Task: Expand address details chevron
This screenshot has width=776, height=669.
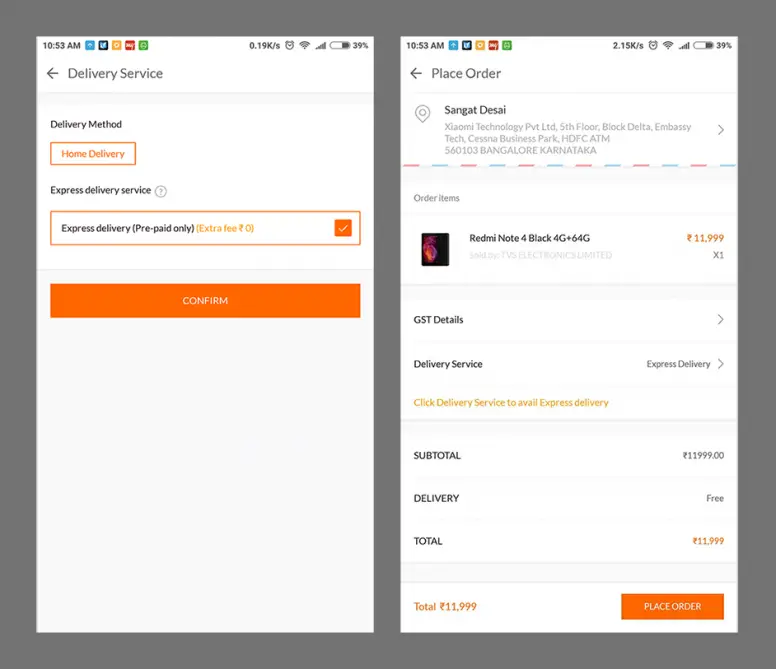Action: coord(721,130)
